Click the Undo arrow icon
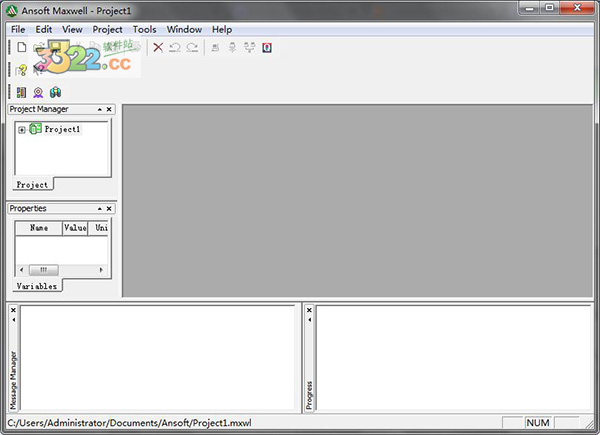Viewport: 600px width, 435px height. pyautogui.click(x=175, y=47)
